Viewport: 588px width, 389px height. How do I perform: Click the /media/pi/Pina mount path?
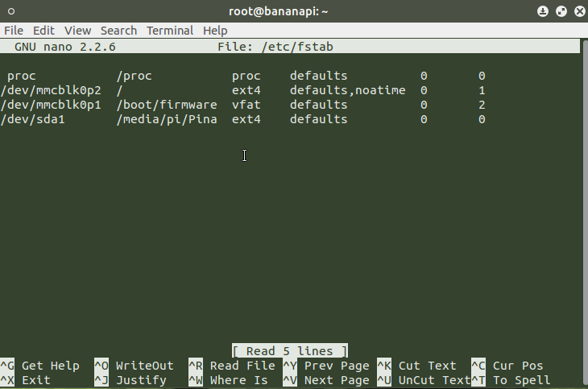pyautogui.click(x=167, y=119)
